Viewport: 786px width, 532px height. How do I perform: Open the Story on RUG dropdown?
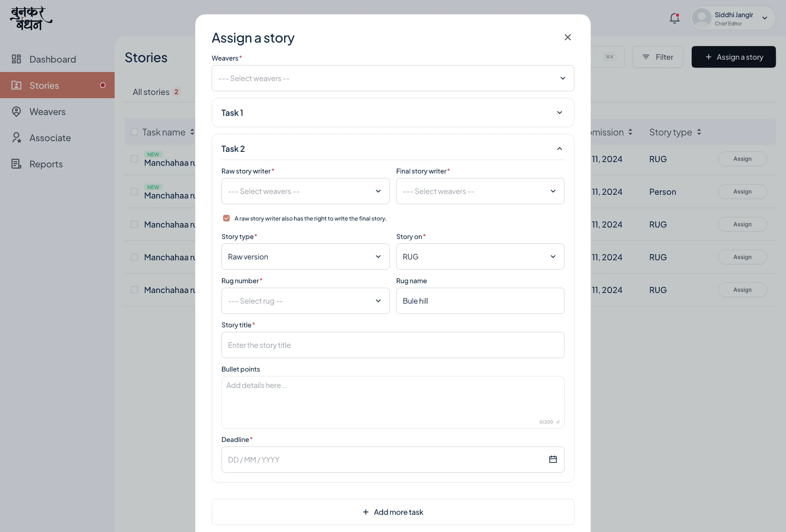[480, 257]
